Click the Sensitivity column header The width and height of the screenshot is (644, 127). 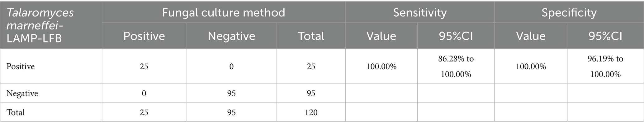[x=419, y=12]
